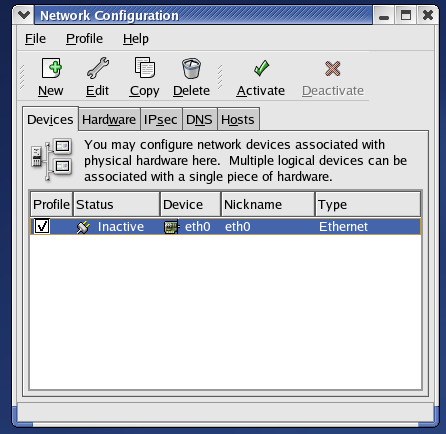The image size is (446, 434).
Task: Open Edit with the wrench icon
Action: pos(98,68)
